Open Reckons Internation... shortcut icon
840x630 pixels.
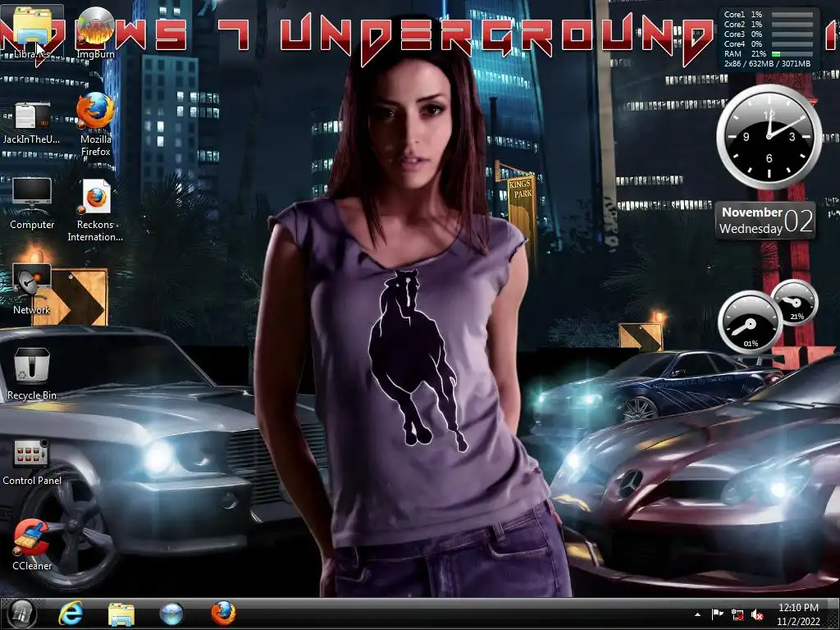[x=95, y=210]
